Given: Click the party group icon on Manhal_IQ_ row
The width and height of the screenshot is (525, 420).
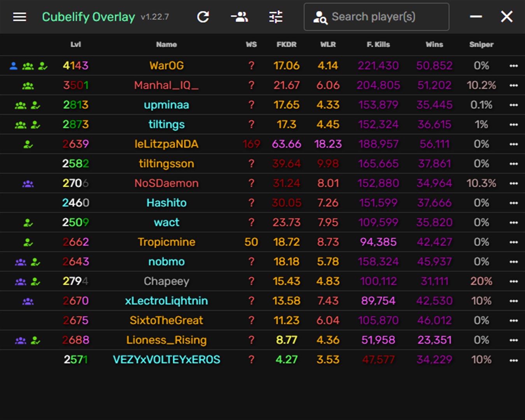Looking at the screenshot, I should (28, 86).
